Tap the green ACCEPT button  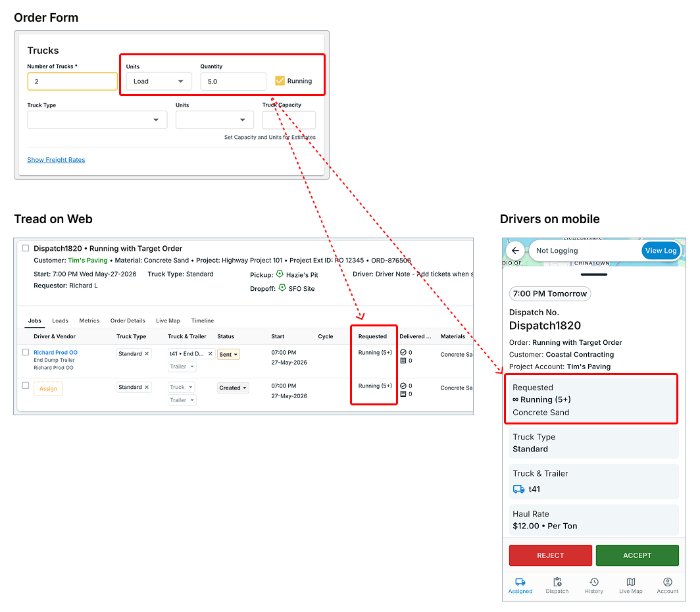[x=637, y=555]
